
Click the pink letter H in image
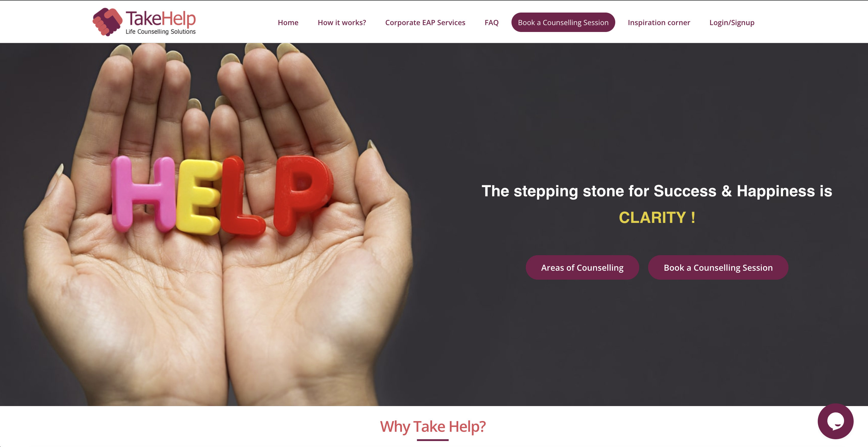[x=143, y=194]
